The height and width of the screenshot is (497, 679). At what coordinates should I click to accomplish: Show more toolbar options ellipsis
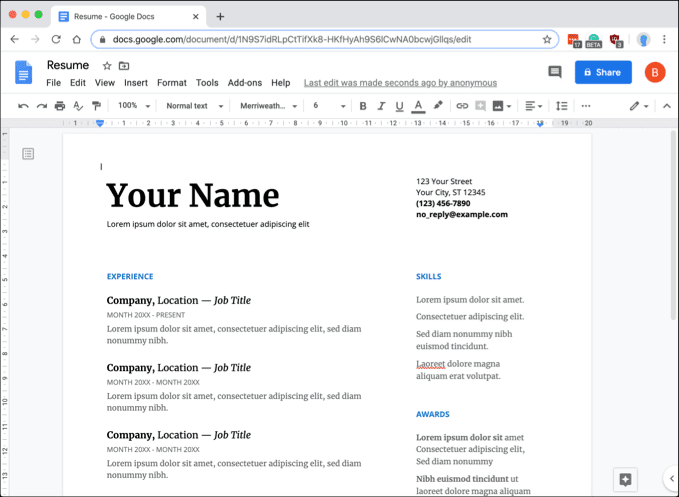585,106
